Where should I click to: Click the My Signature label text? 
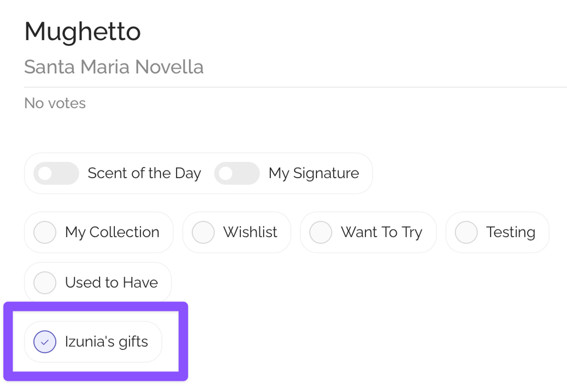click(x=314, y=173)
